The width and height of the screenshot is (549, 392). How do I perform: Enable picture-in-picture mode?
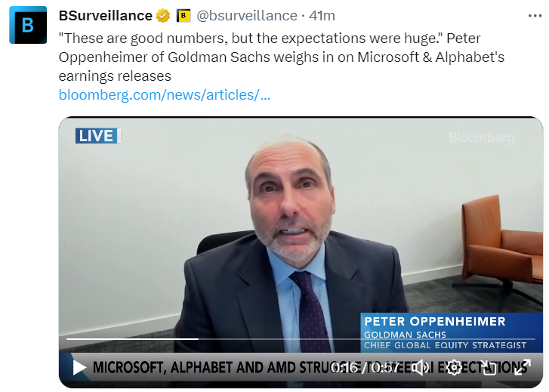pos(489,368)
